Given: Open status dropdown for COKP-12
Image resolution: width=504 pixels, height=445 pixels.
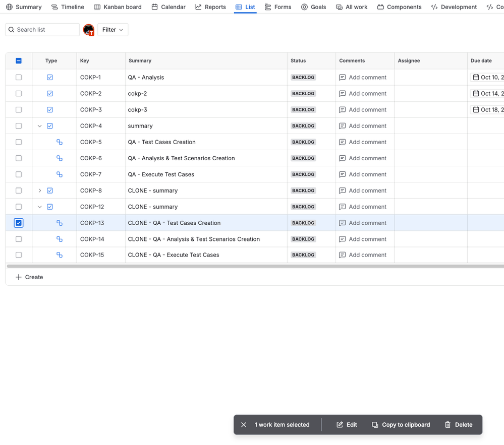Looking at the screenshot, I should [x=303, y=207].
